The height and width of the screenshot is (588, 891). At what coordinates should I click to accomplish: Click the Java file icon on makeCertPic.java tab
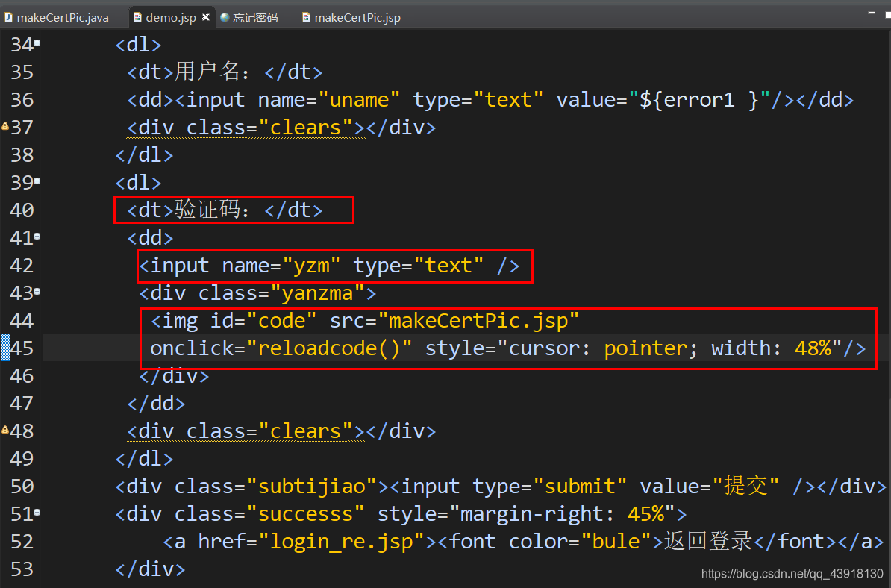(8, 18)
